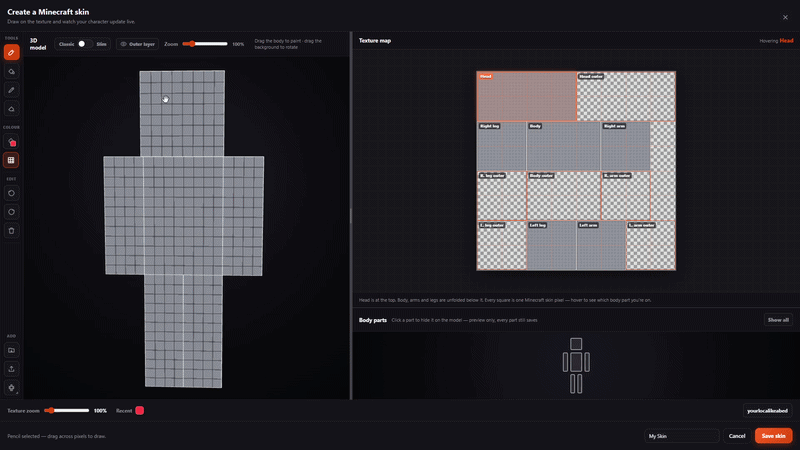Click the L. leg outer region in texture map

pyautogui.click(x=501, y=245)
